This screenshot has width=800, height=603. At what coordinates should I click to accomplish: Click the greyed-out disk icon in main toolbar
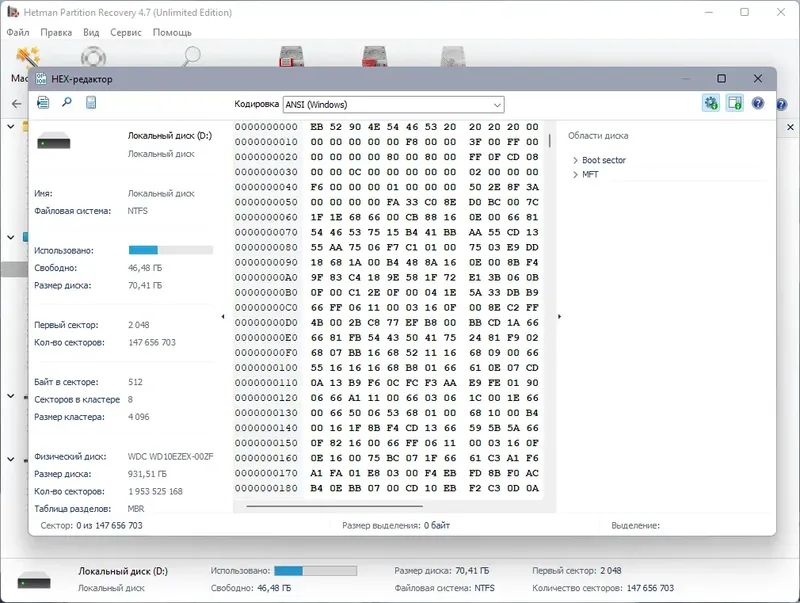click(453, 56)
